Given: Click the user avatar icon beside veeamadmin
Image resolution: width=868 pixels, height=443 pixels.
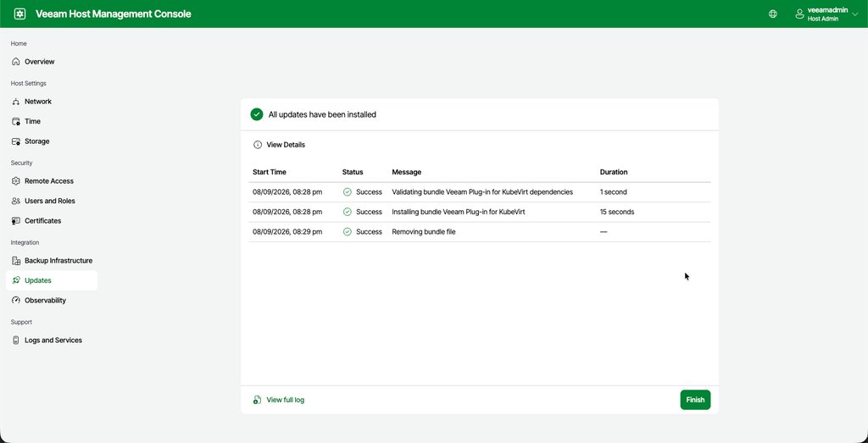Looking at the screenshot, I should pos(799,14).
